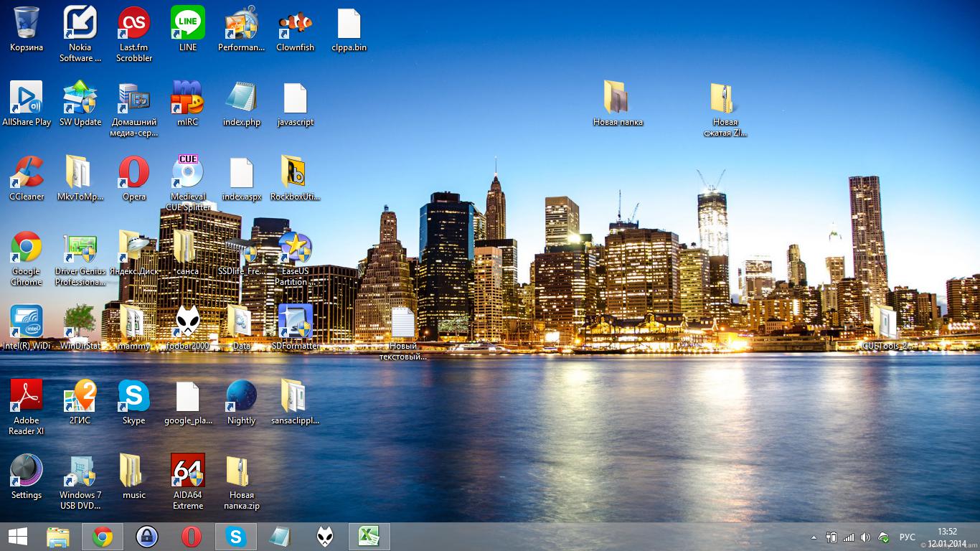
Task: Open Excel from the taskbar
Action: 369,537
